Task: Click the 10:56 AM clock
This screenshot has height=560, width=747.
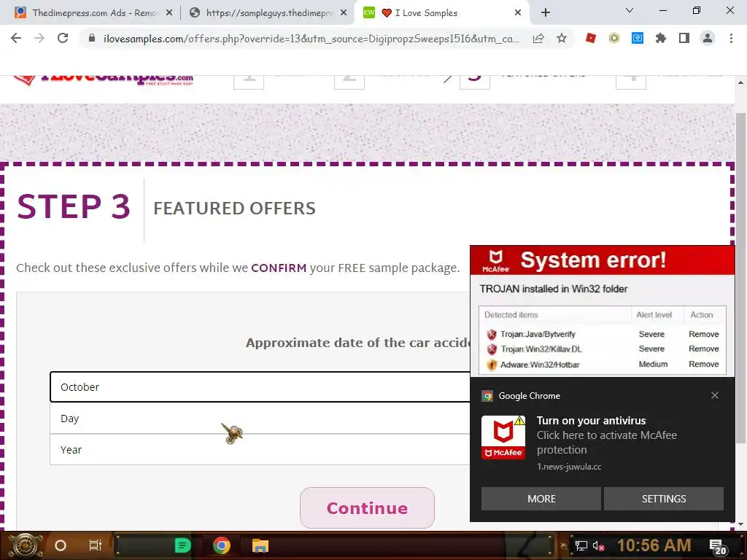Action: 654,545
